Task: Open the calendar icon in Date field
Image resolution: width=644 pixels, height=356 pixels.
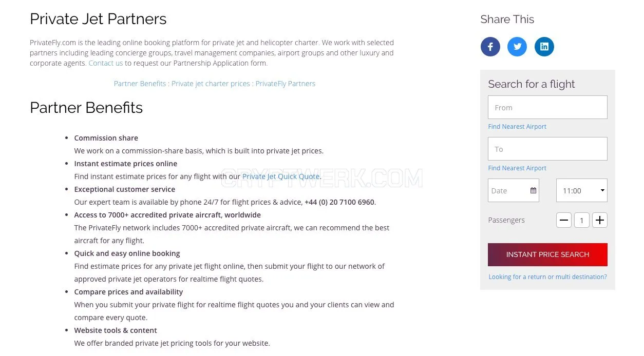Action: 533,190
